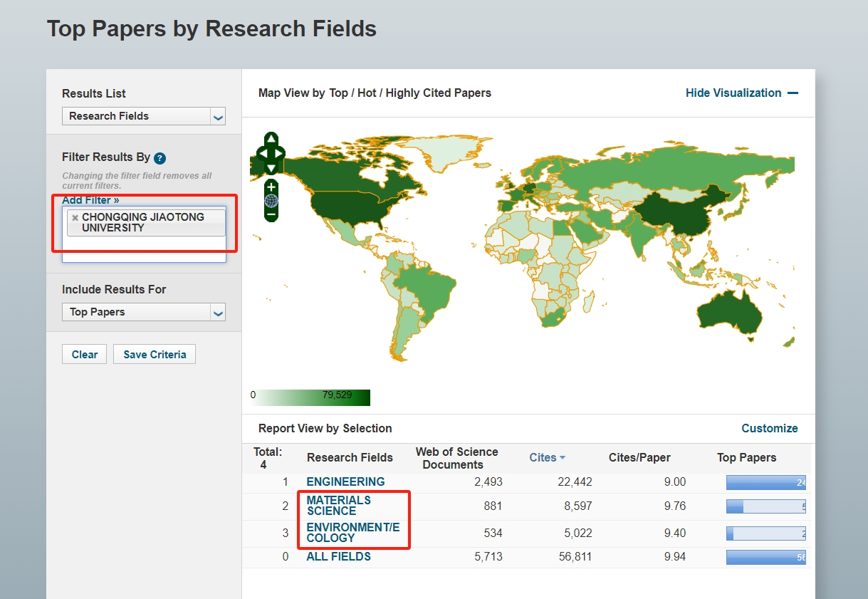Screen dimensions: 868x599
Task: Pan the map down with the arrow
Action: (x=271, y=168)
